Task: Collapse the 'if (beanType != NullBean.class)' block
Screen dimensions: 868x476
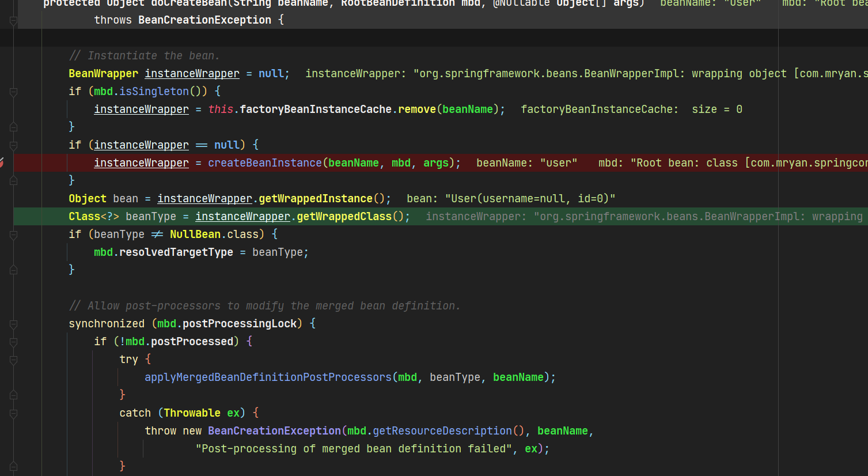Action: tap(13, 235)
